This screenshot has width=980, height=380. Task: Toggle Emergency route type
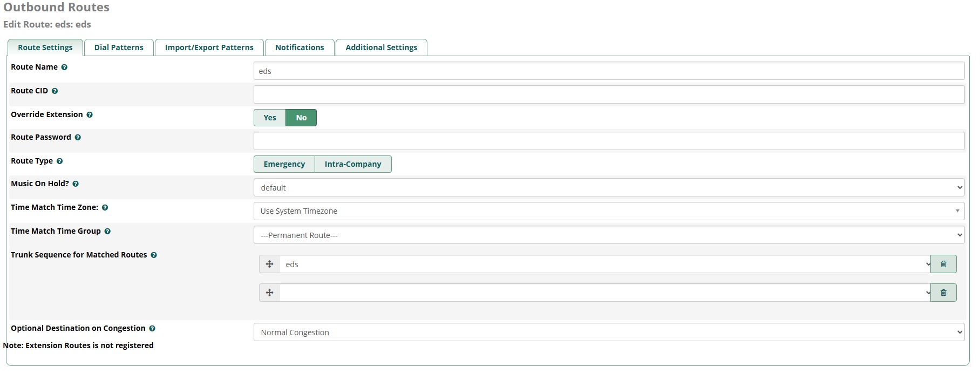pos(284,164)
